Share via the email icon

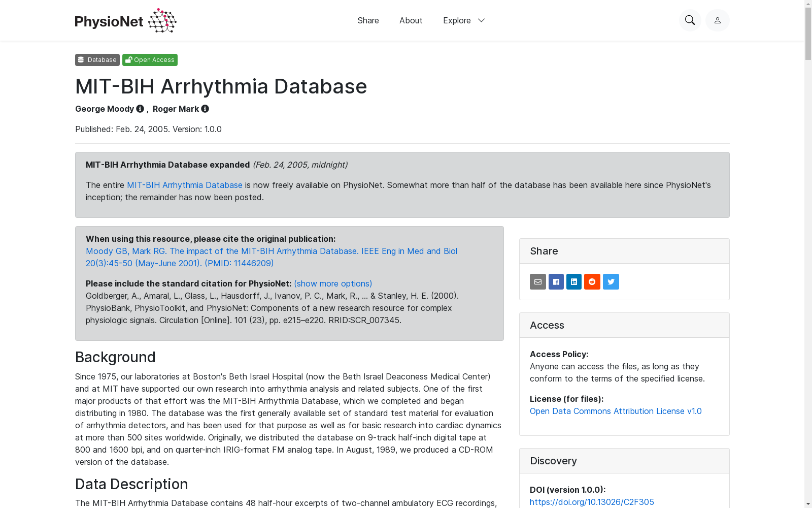[x=538, y=281]
